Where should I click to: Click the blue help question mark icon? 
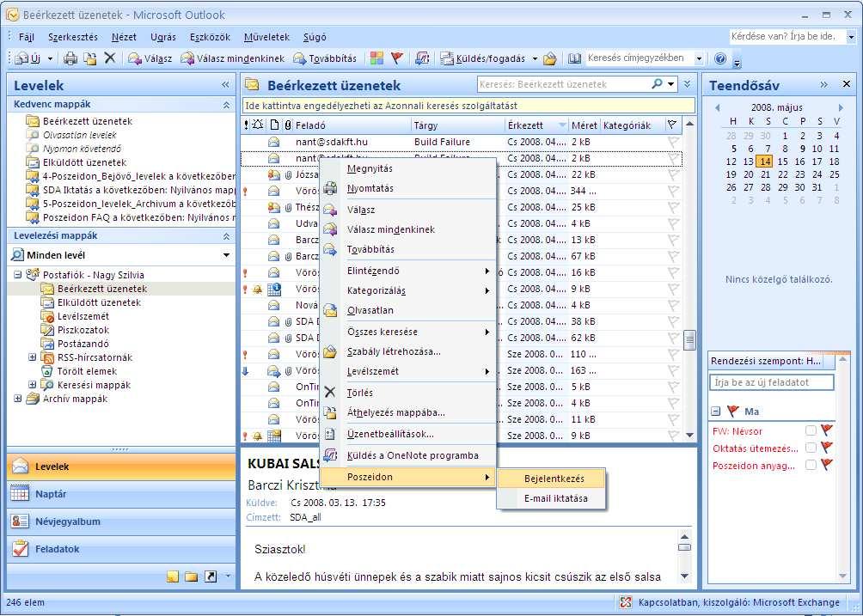pos(720,58)
